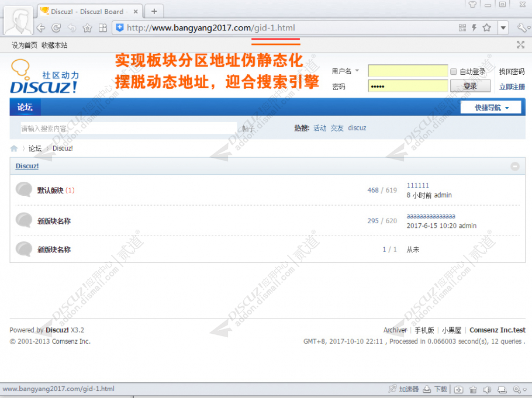
Task: Click 设为首页 link
Action: pyautogui.click(x=25, y=45)
